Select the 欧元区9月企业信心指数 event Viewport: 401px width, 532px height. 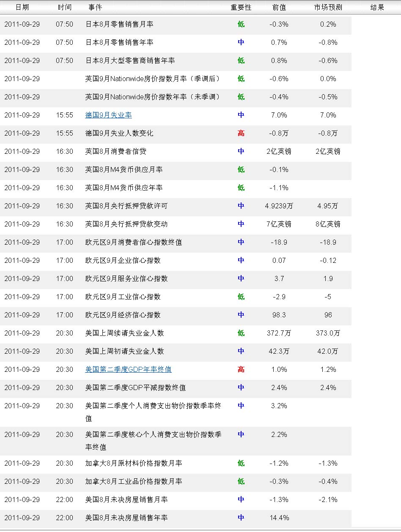coord(123,260)
